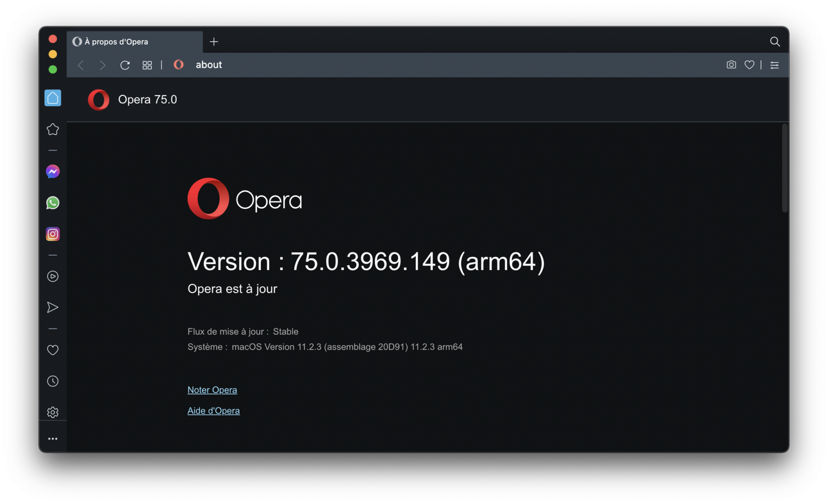Follow the 'Noter Opera' link
The width and height of the screenshot is (828, 504).
[212, 390]
